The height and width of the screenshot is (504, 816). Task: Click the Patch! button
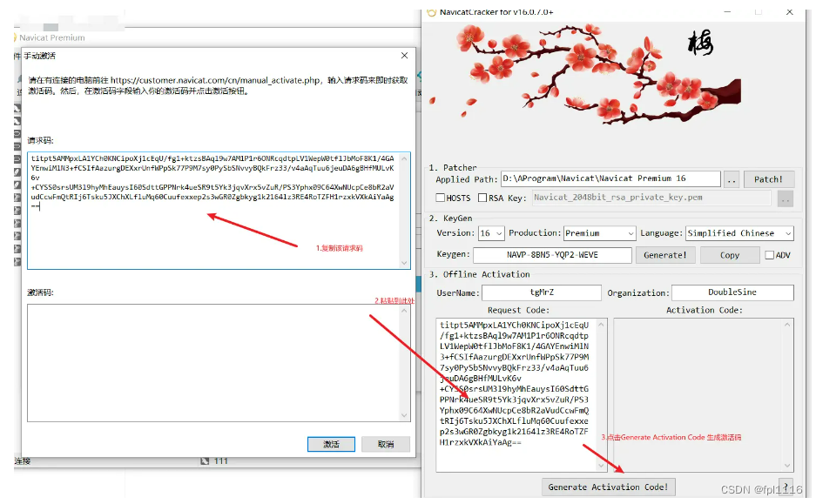[769, 179]
